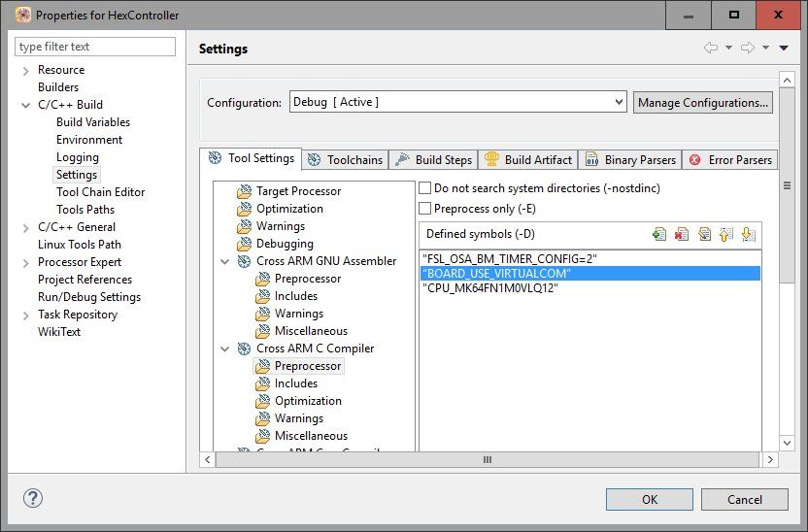Open Assembler Miscellaneous settings

(311, 331)
